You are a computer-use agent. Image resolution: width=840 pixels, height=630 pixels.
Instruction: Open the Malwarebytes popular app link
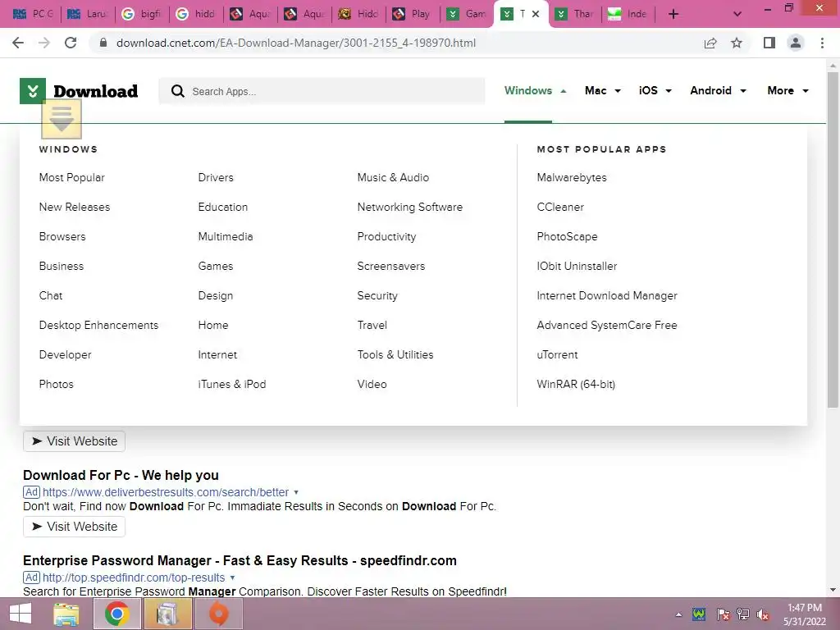572,177
